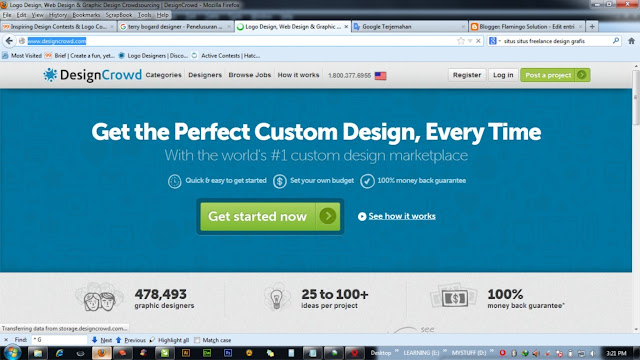
Task: Open the Tools menu
Action: (144, 15)
